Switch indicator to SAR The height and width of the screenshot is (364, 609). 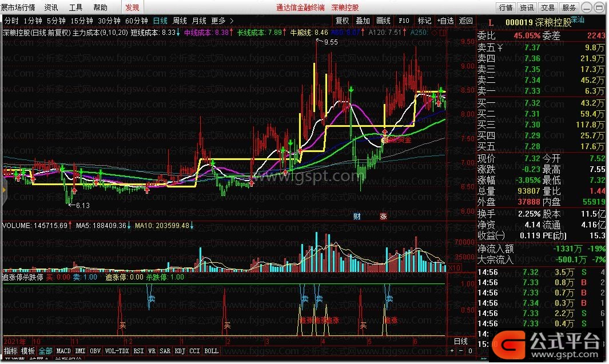(165, 351)
